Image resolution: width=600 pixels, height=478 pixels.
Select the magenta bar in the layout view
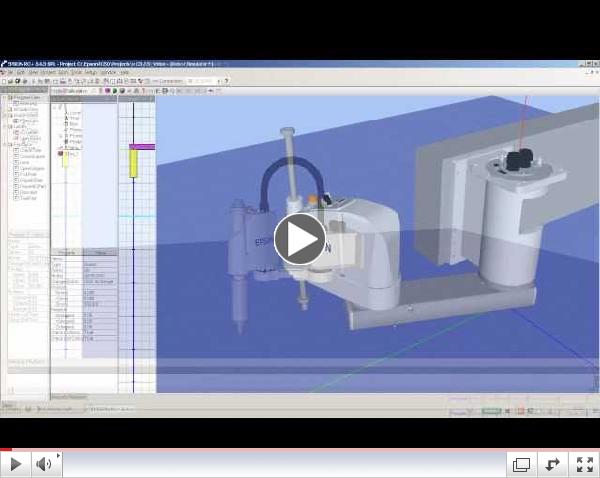pyautogui.click(x=142, y=147)
